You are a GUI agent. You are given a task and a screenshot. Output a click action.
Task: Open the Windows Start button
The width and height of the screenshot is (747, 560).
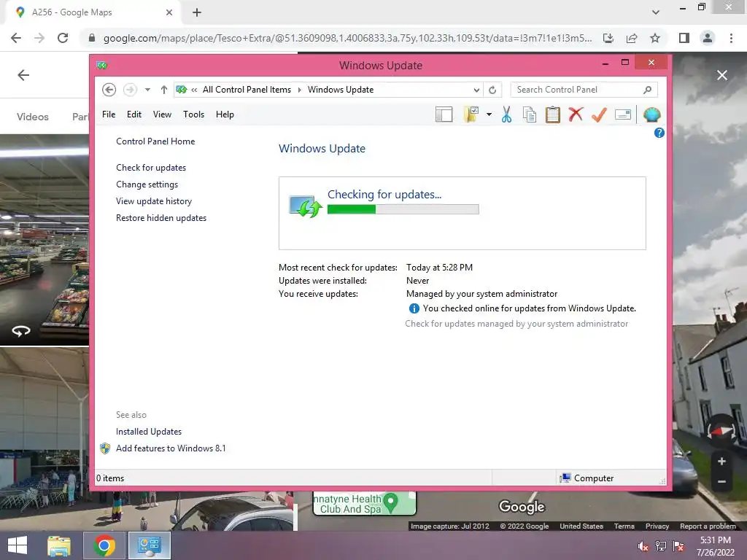coord(18,545)
